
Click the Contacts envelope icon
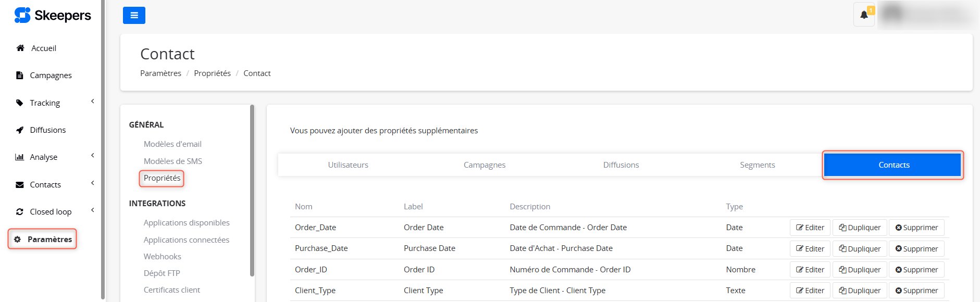pos(20,185)
